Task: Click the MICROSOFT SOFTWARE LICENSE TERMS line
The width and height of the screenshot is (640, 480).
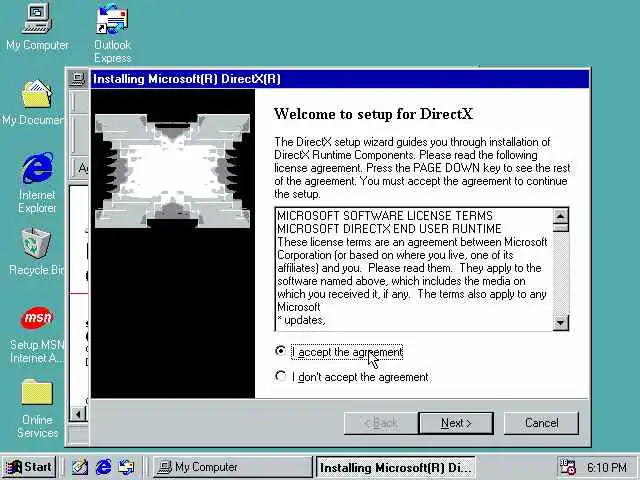Action: (x=385, y=216)
